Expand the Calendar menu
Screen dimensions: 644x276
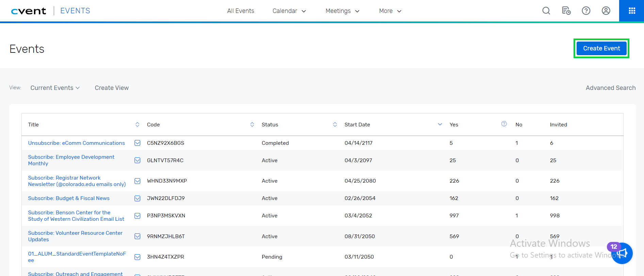tap(289, 11)
